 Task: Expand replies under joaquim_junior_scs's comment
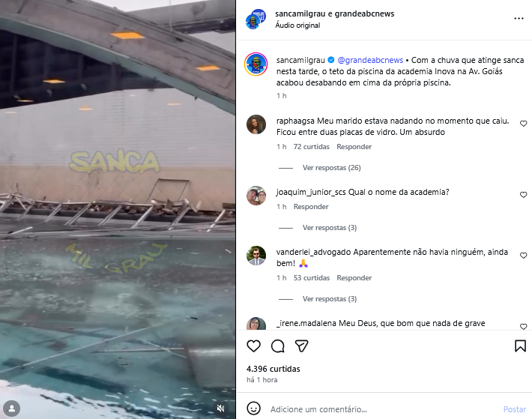click(330, 228)
